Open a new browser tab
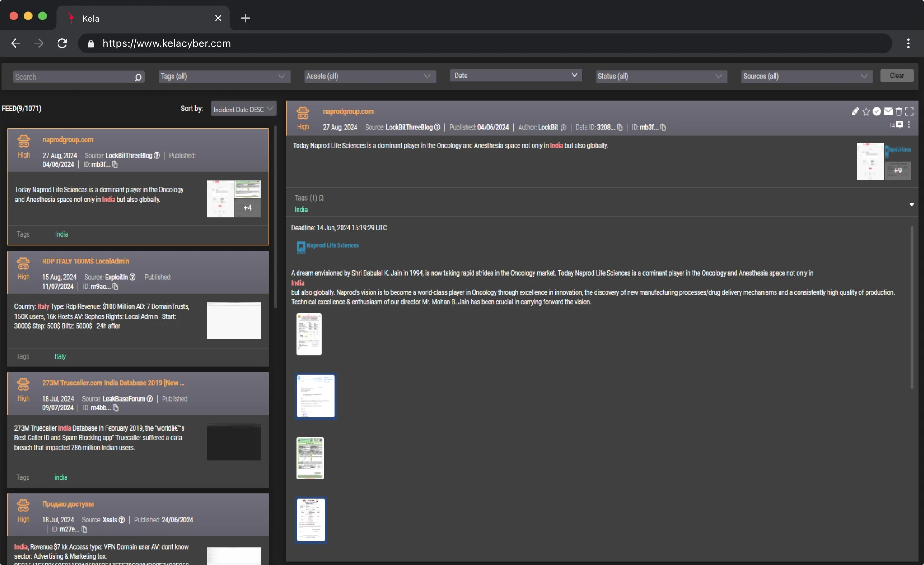 (245, 18)
